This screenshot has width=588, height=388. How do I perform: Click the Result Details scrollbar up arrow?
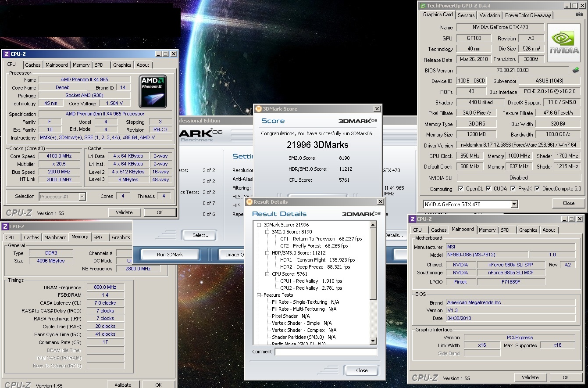click(x=373, y=225)
